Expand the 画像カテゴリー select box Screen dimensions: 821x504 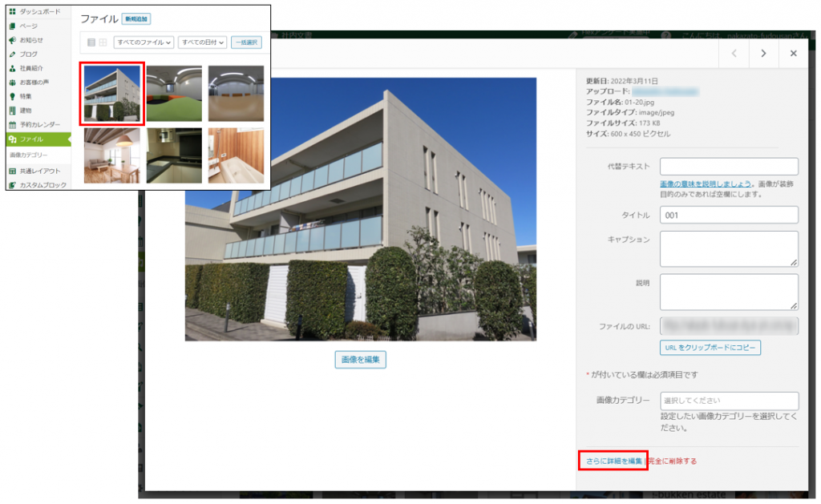tap(729, 401)
